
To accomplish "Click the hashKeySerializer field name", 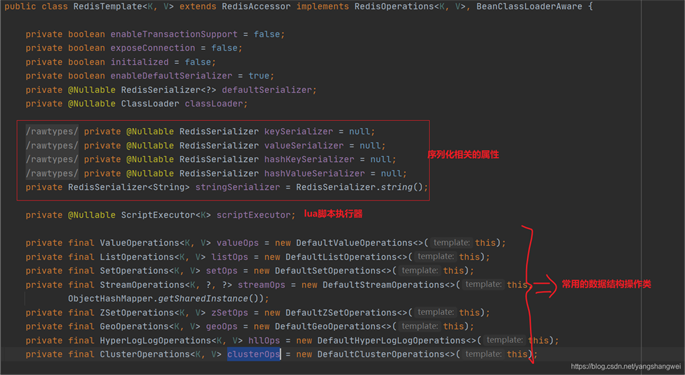I will [309, 160].
